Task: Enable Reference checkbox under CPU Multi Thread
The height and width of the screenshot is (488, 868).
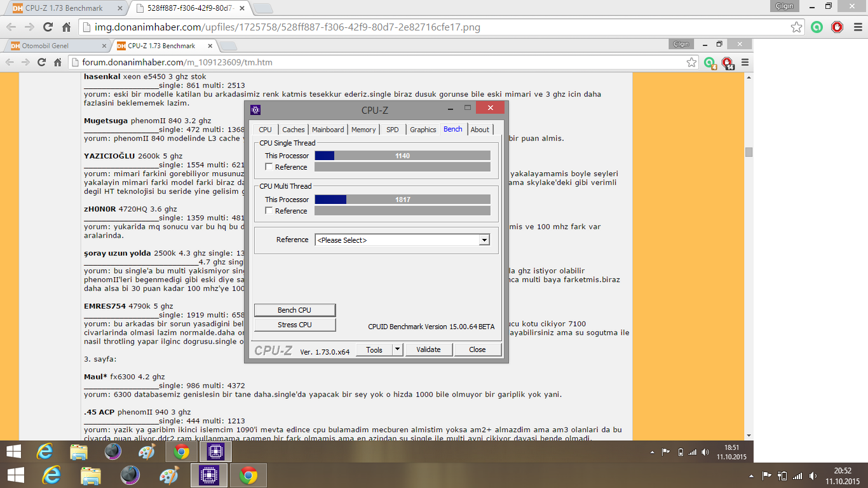Action: [x=269, y=210]
